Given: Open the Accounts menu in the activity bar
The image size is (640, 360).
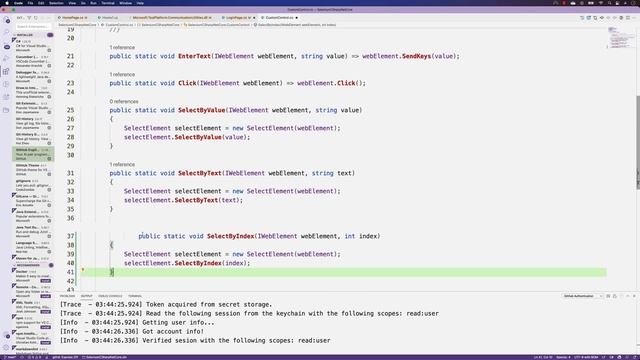Looking at the screenshot, I should pos(7,335).
